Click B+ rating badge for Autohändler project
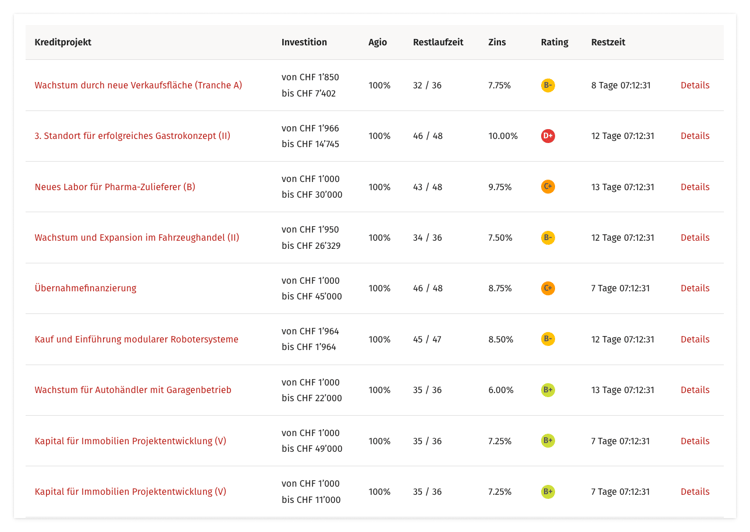This screenshot has height=532, width=750. click(547, 390)
